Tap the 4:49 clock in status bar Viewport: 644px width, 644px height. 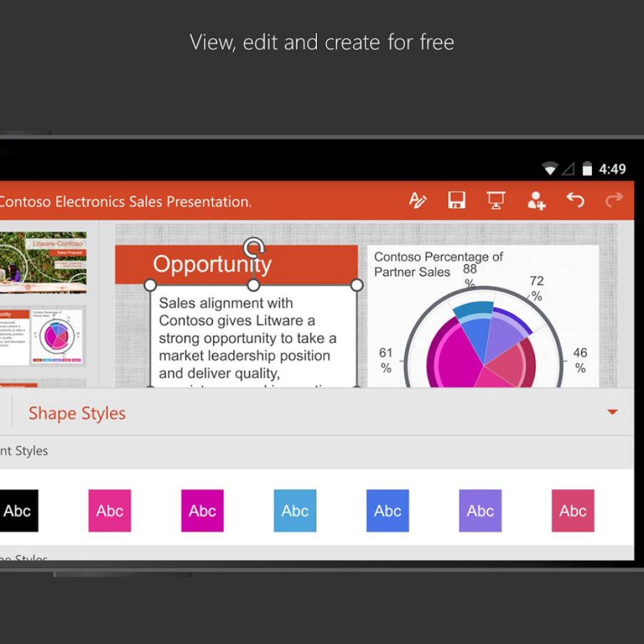pyautogui.click(x=612, y=169)
